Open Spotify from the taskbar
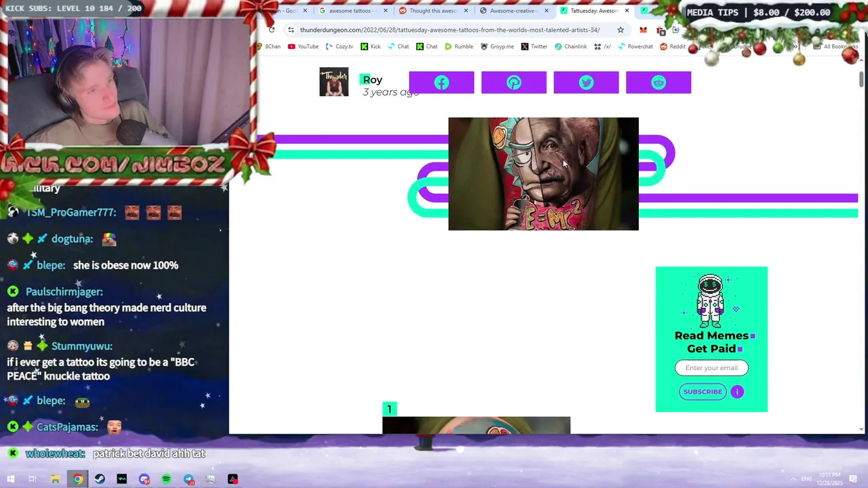 pyautogui.click(x=166, y=479)
